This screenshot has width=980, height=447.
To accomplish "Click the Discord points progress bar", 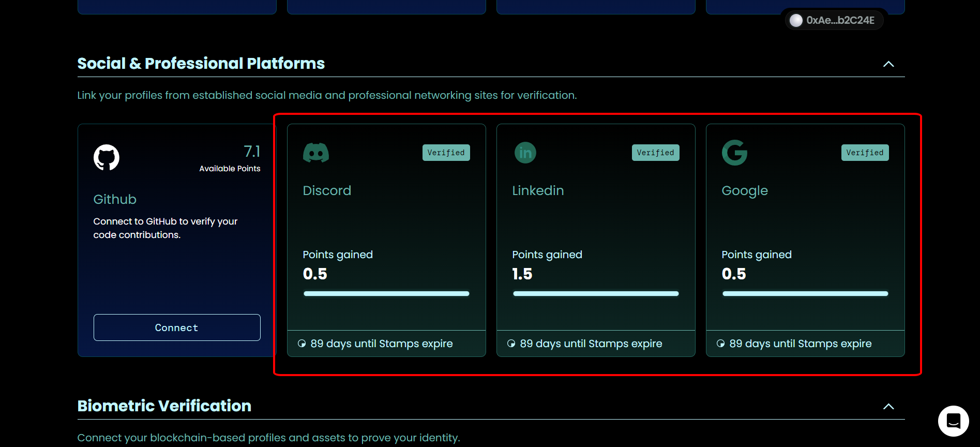I will click(386, 294).
